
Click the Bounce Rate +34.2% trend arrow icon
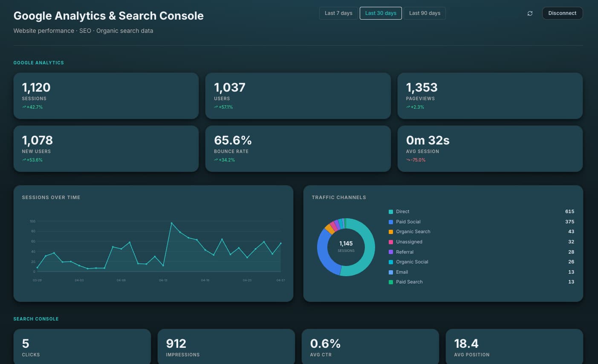(x=216, y=160)
